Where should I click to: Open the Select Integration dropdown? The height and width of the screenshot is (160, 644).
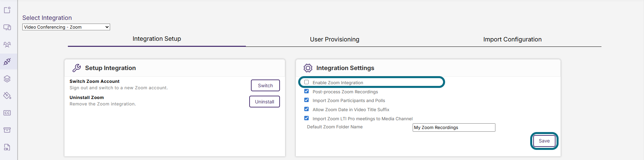point(66,27)
